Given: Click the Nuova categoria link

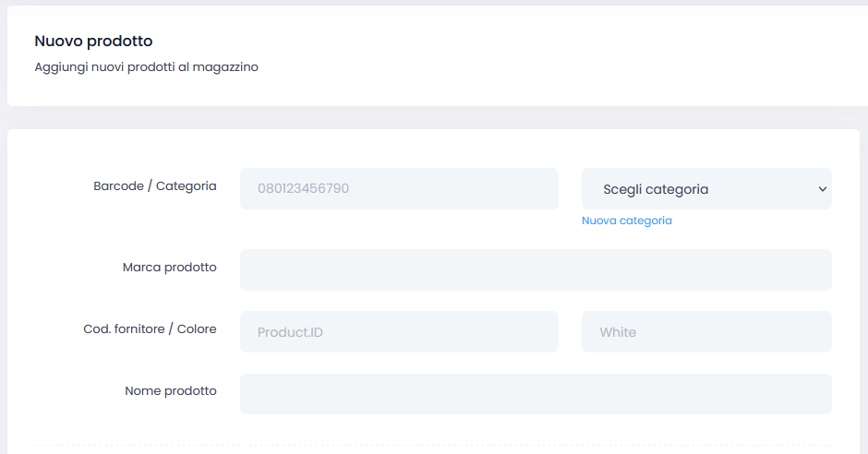Looking at the screenshot, I should click(626, 221).
